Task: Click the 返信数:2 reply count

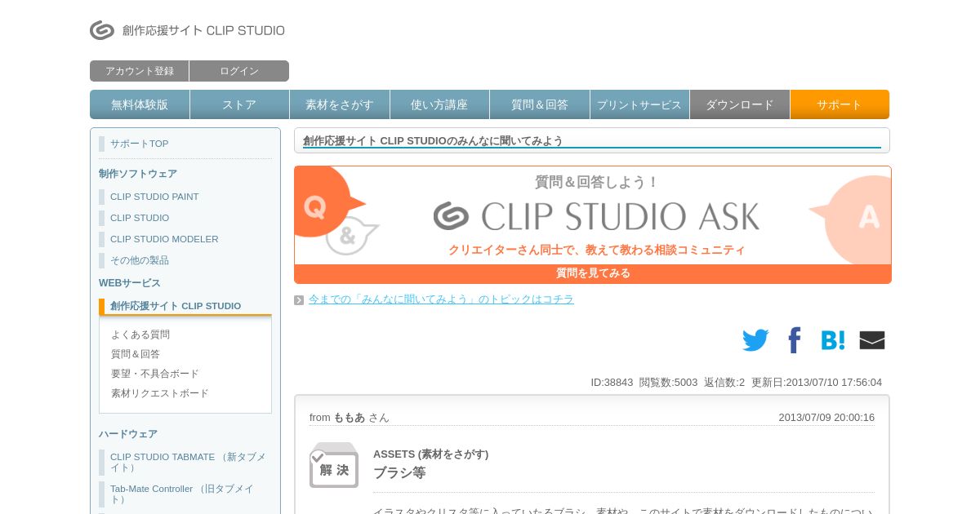Action: click(x=724, y=382)
